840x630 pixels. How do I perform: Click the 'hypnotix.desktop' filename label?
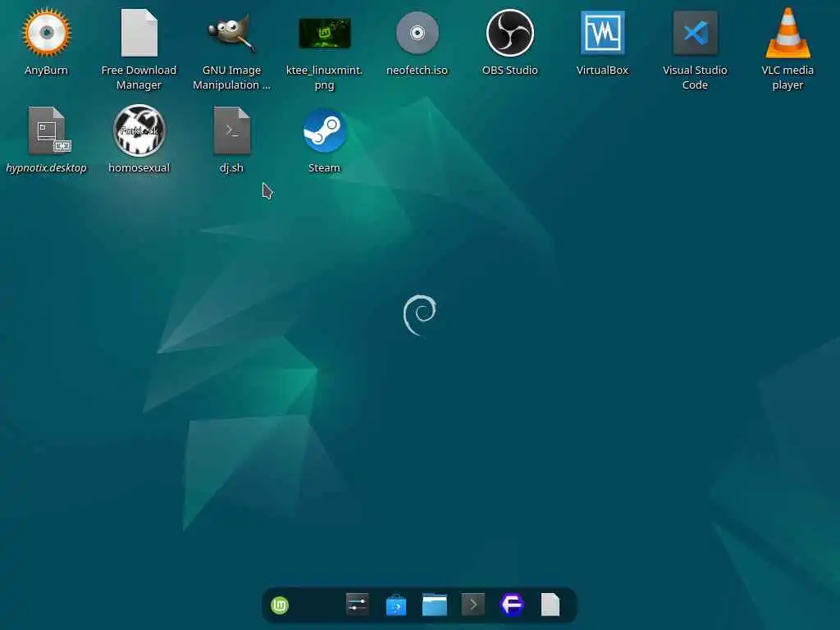pos(46,167)
